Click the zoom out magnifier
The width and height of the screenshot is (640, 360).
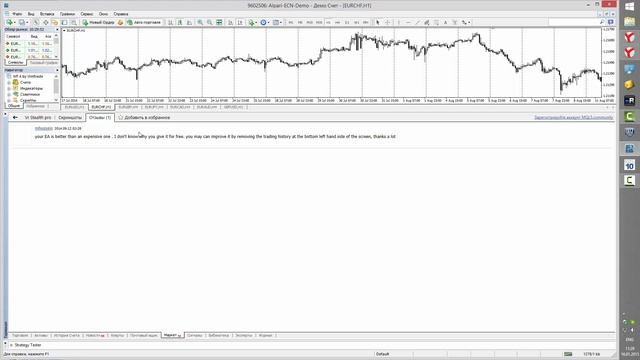pyautogui.click(x=209, y=22)
